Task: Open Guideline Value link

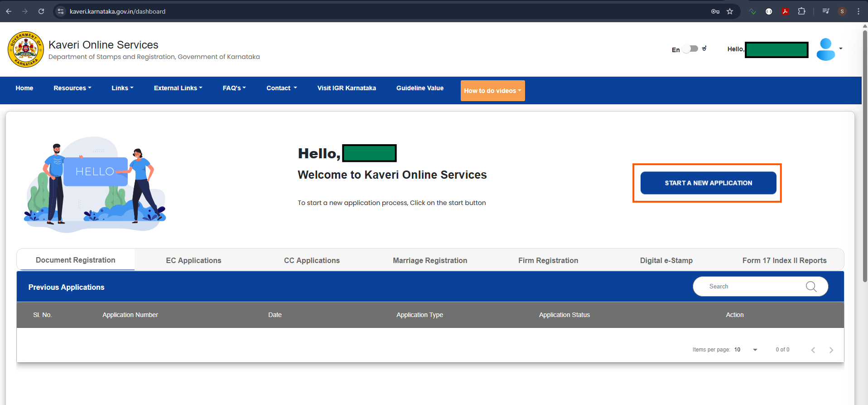Action: [420, 88]
